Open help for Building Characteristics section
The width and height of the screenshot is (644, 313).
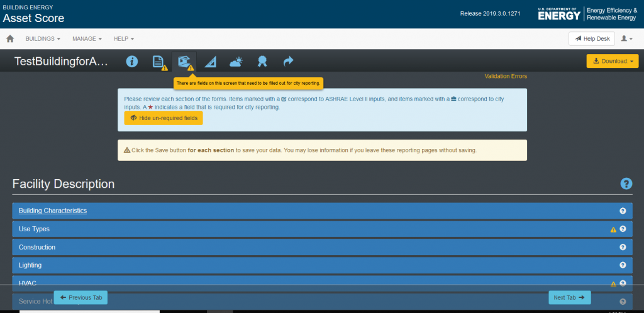pos(623,211)
